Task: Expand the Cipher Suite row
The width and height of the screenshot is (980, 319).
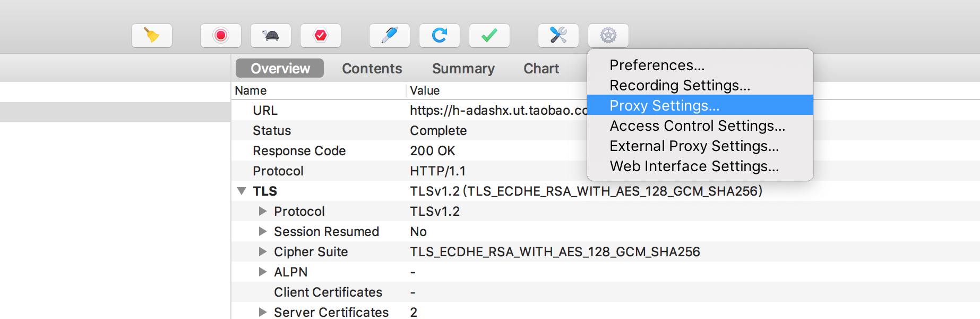Action: [262, 251]
